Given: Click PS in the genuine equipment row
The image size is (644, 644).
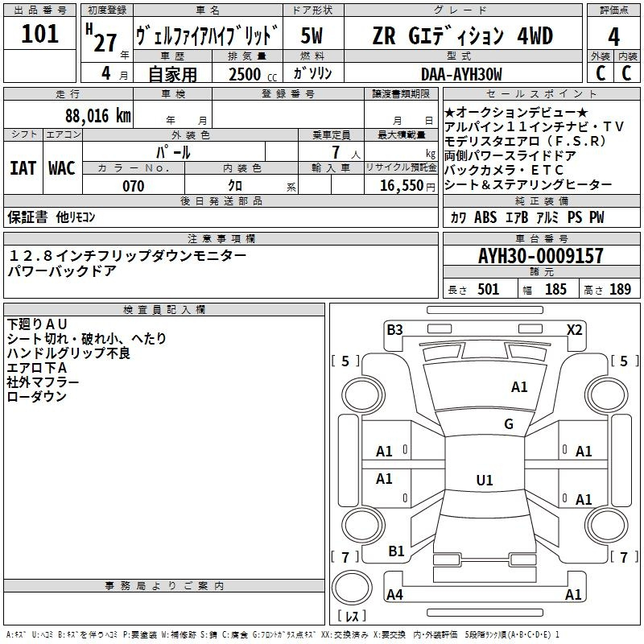Looking at the screenshot, I should click(x=575, y=217).
